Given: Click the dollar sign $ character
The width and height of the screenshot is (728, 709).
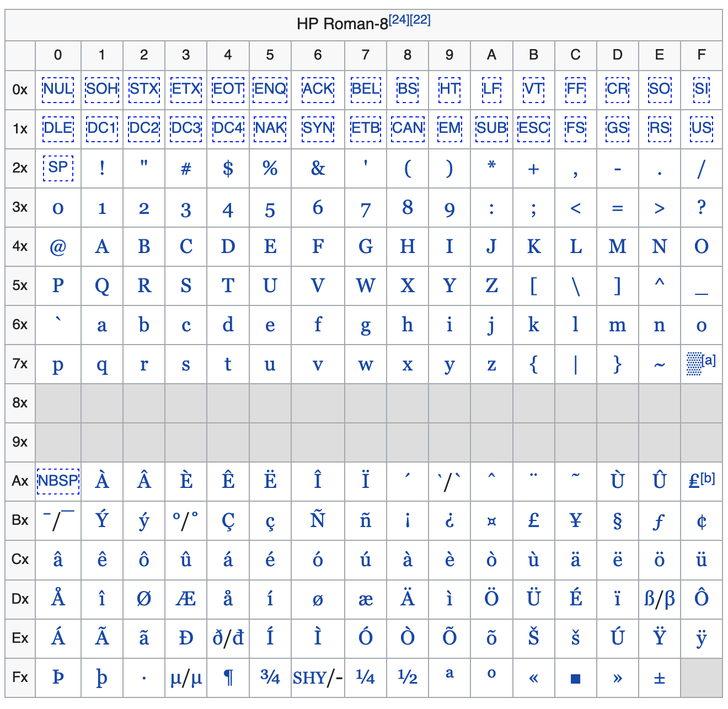Looking at the screenshot, I should pyautogui.click(x=228, y=168).
